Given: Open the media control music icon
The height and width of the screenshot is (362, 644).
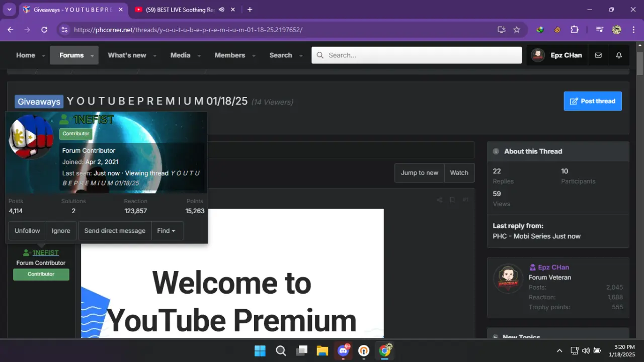Looking at the screenshot, I should (599, 30).
